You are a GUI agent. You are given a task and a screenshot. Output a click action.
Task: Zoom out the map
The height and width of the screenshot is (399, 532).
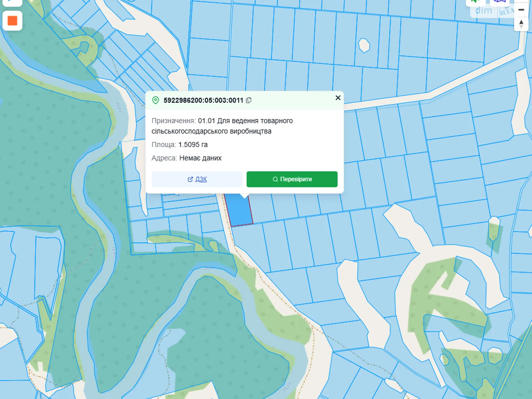tap(521, 10)
